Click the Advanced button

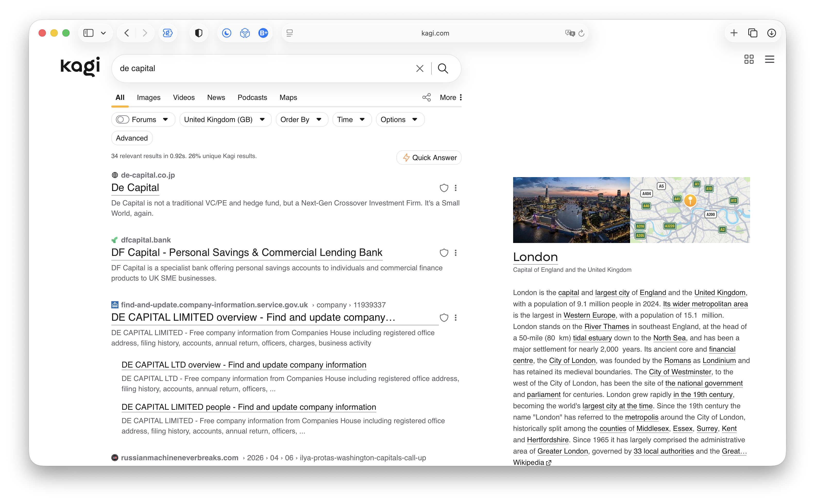coord(132,138)
